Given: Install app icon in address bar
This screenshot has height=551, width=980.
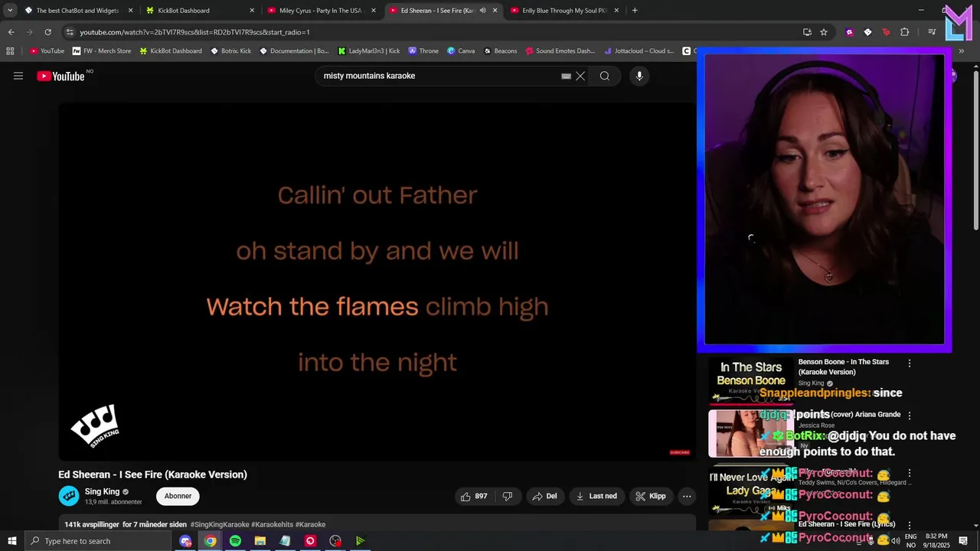Looking at the screenshot, I should coord(807,32).
